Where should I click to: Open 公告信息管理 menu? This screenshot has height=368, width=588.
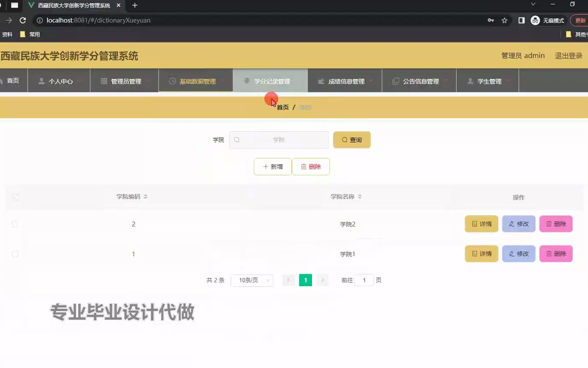(x=419, y=81)
